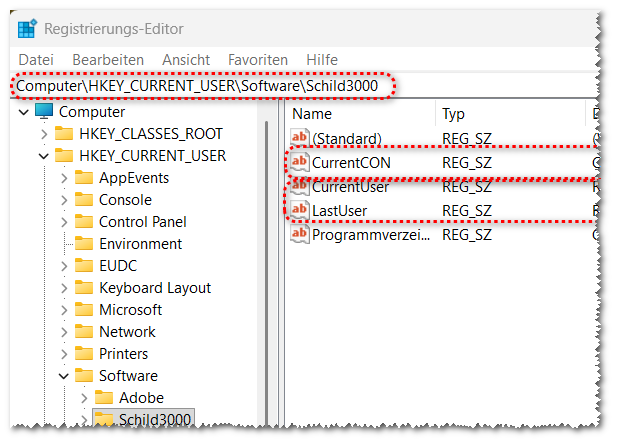Open the Favoriten menu
The width and height of the screenshot is (618, 445).
tap(257, 60)
